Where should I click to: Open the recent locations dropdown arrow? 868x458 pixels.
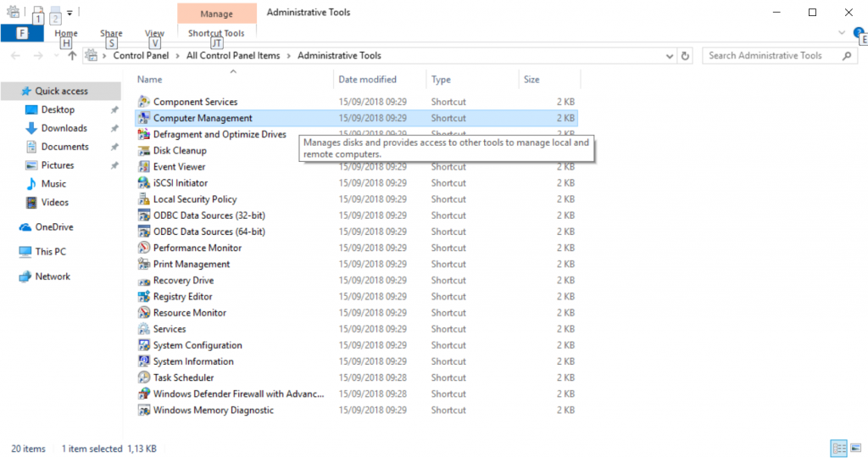[56, 56]
